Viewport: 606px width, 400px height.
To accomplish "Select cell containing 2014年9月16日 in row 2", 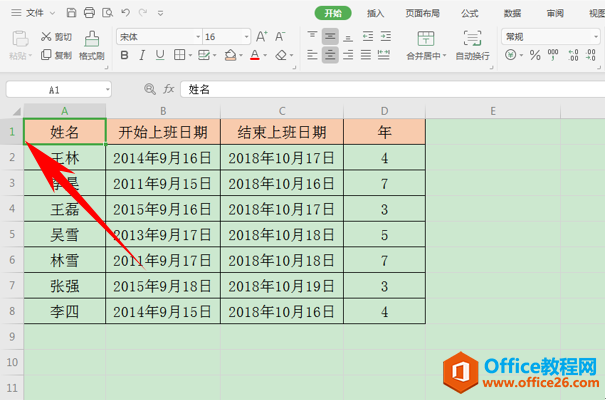I will [x=161, y=158].
